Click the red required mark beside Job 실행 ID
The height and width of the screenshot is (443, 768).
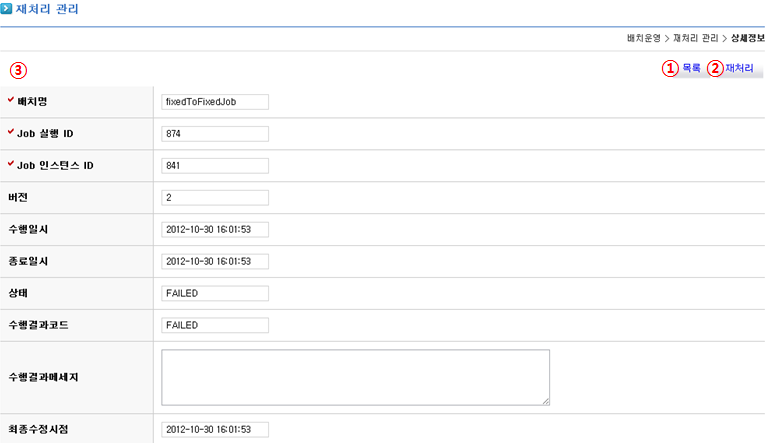click(x=11, y=132)
